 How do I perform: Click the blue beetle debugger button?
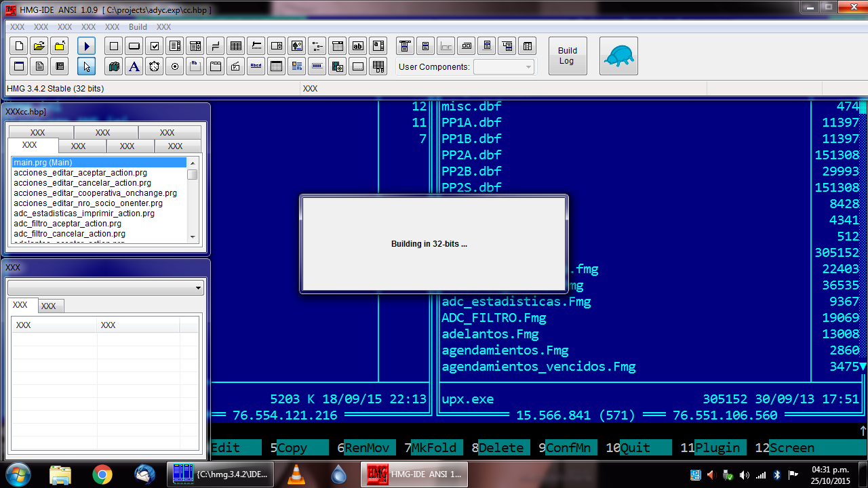tap(618, 56)
